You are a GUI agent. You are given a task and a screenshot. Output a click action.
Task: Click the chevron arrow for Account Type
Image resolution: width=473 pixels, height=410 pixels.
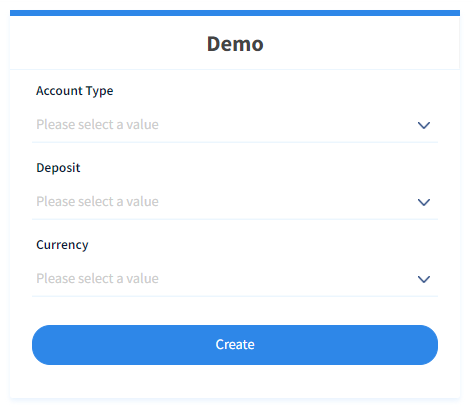click(x=424, y=125)
